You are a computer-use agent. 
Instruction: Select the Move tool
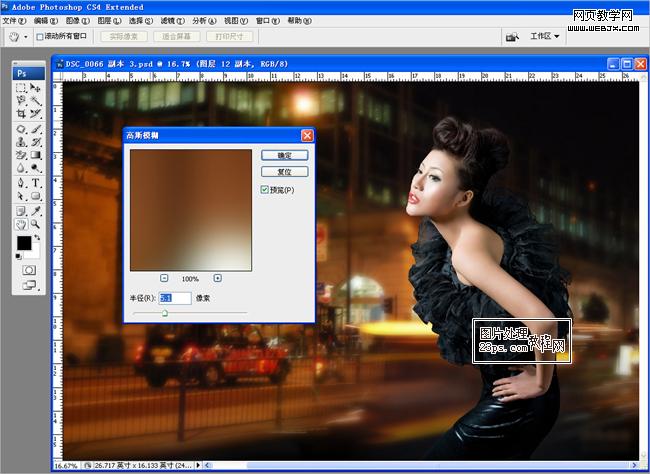(36, 88)
